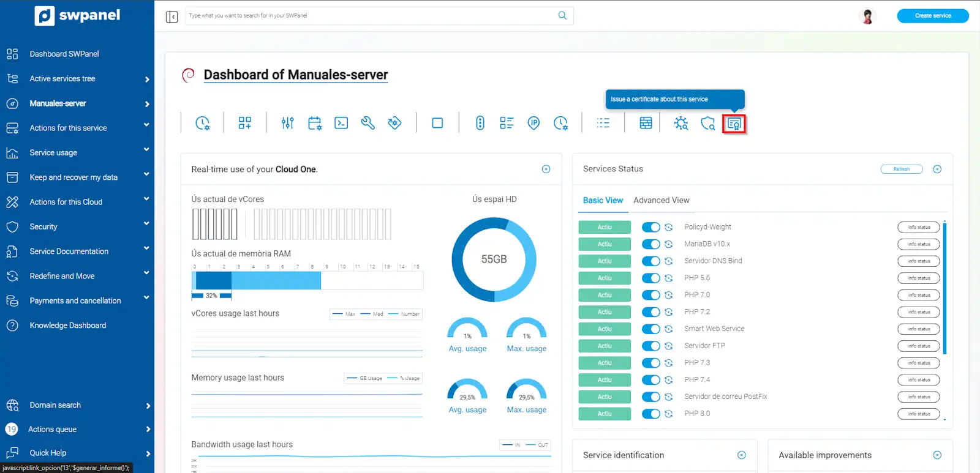Image resolution: width=980 pixels, height=473 pixels.
Task: Open the firewall brick wall icon
Action: (x=646, y=123)
